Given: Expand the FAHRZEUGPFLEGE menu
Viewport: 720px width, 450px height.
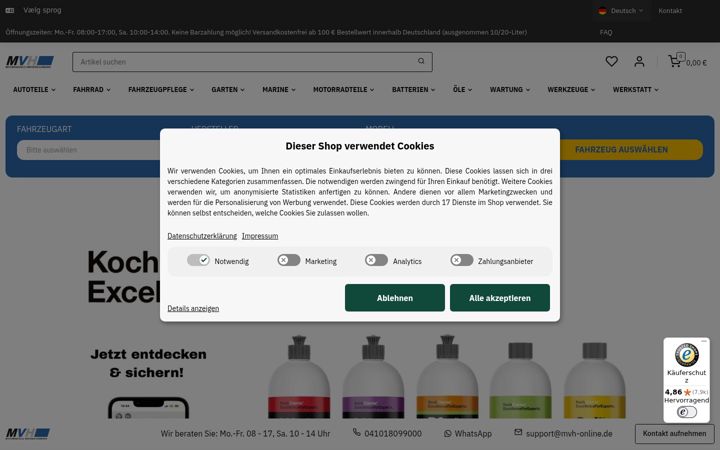Looking at the screenshot, I should pyautogui.click(x=161, y=90).
